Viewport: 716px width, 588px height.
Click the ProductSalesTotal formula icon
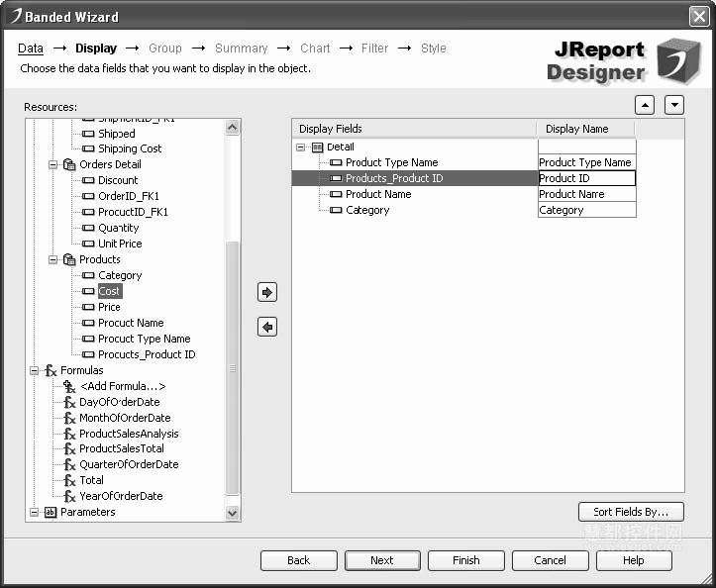click(69, 448)
